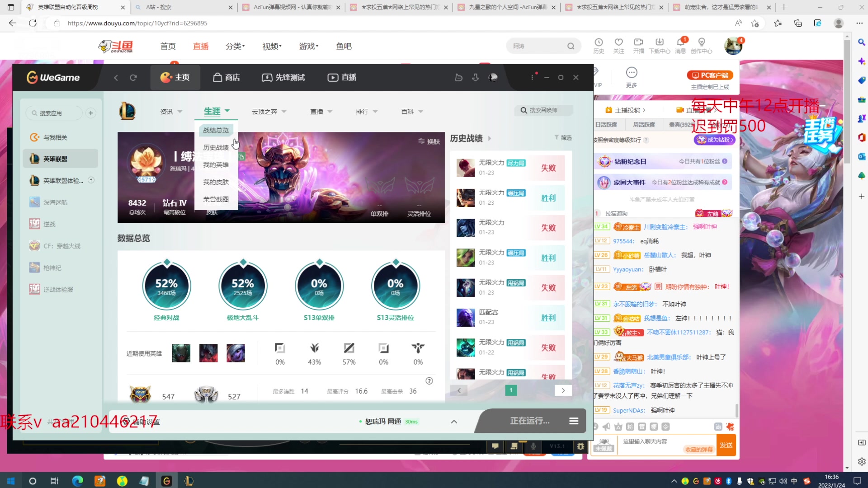Image resolution: width=868 pixels, height=488 pixels.
Task: Click the add application plus button
Action: point(91,113)
